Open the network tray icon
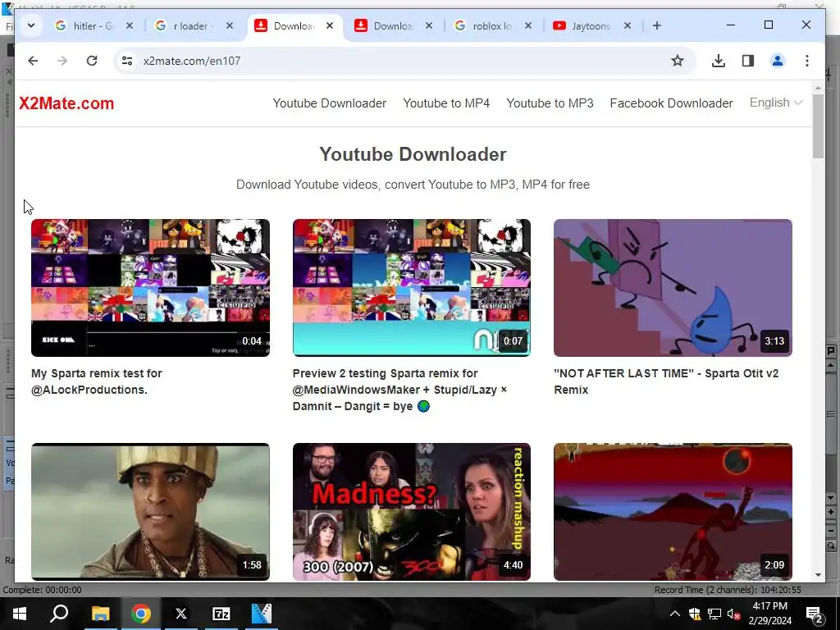 point(714,614)
